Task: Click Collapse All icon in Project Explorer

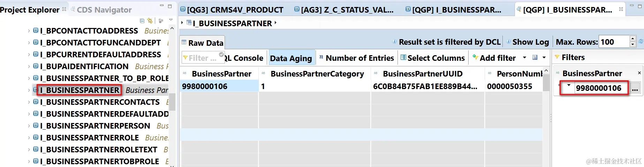Action: click(x=142, y=21)
